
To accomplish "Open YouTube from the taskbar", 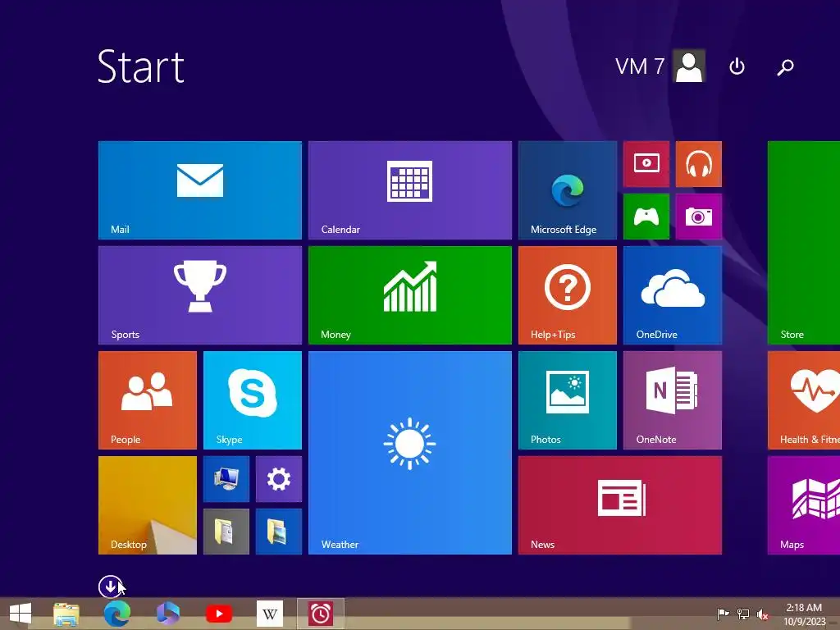I will coord(219,614).
